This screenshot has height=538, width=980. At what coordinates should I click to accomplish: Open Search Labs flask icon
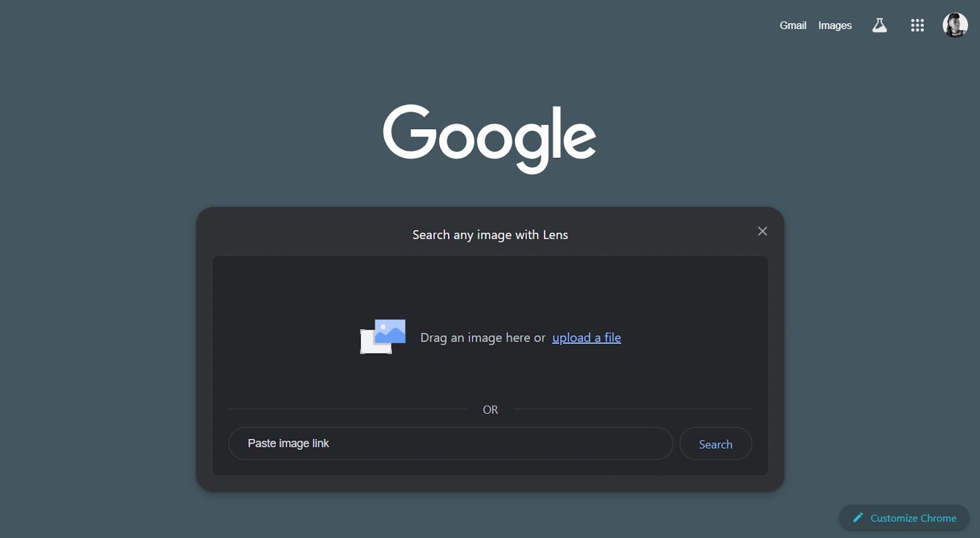click(x=879, y=25)
